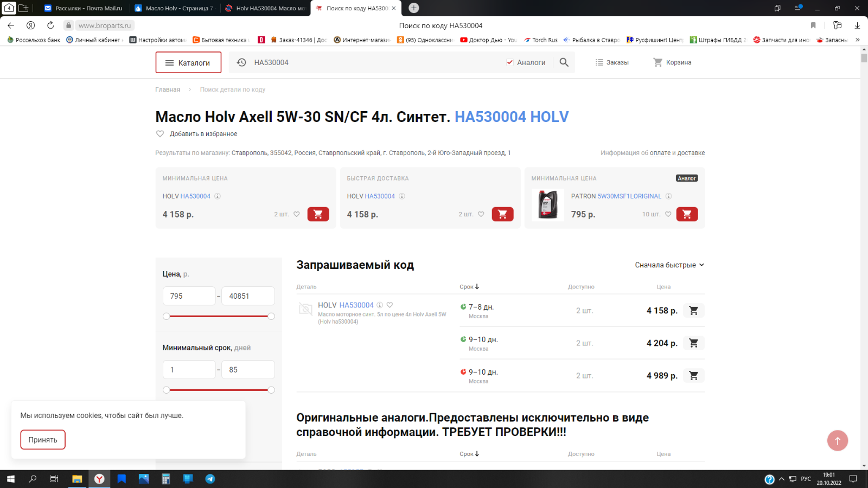Viewport: 868px width, 488px height.
Task: Show info for HOLV HA530004 table row
Action: tap(380, 305)
